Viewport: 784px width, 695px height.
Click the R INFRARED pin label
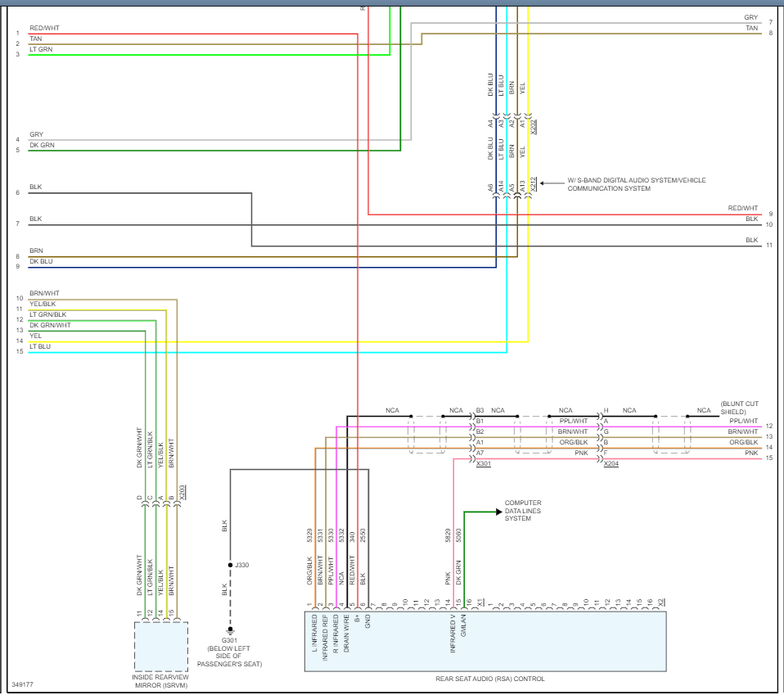pos(336,634)
